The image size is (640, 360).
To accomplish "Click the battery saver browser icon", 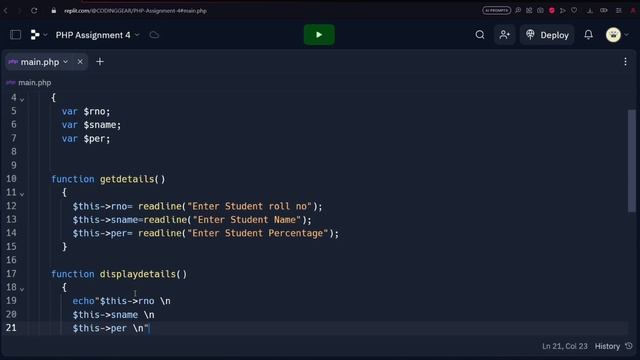I will pos(604,10).
